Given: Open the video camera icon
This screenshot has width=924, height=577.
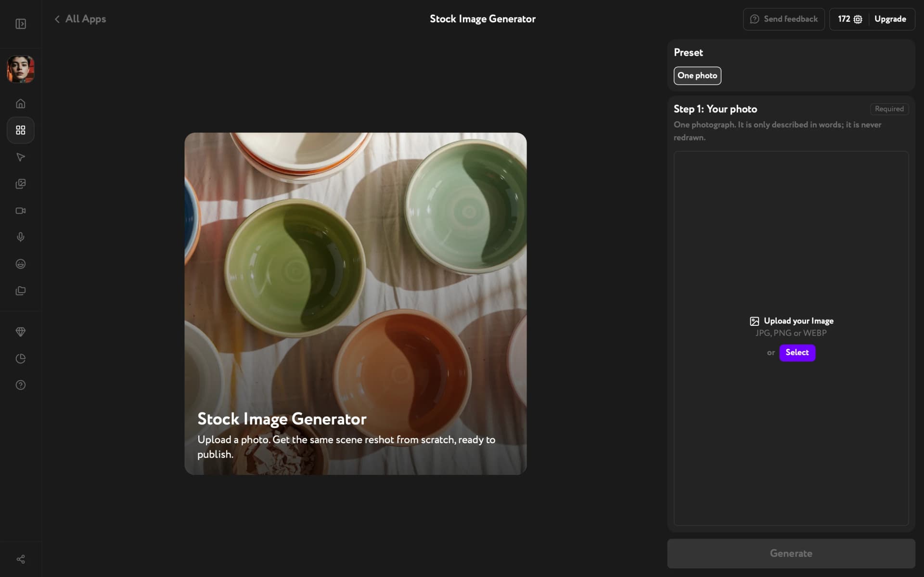Looking at the screenshot, I should (21, 210).
